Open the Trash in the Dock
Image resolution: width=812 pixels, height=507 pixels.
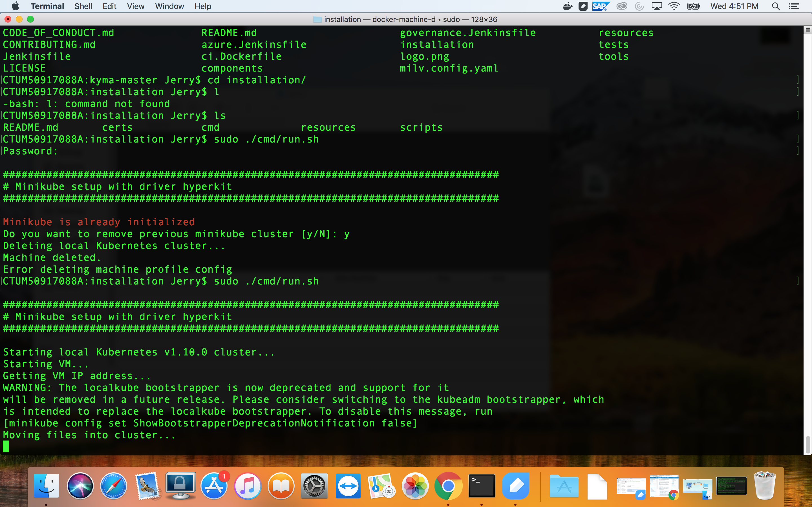click(765, 486)
